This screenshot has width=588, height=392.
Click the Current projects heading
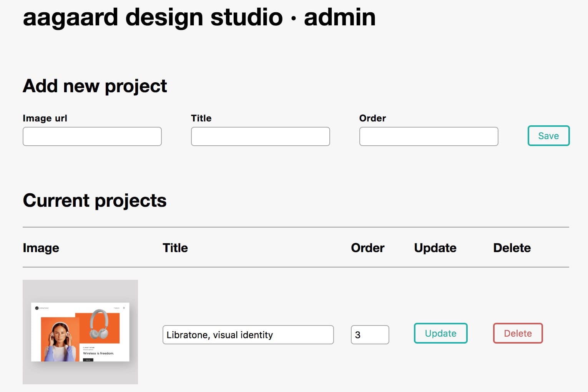[x=95, y=200]
